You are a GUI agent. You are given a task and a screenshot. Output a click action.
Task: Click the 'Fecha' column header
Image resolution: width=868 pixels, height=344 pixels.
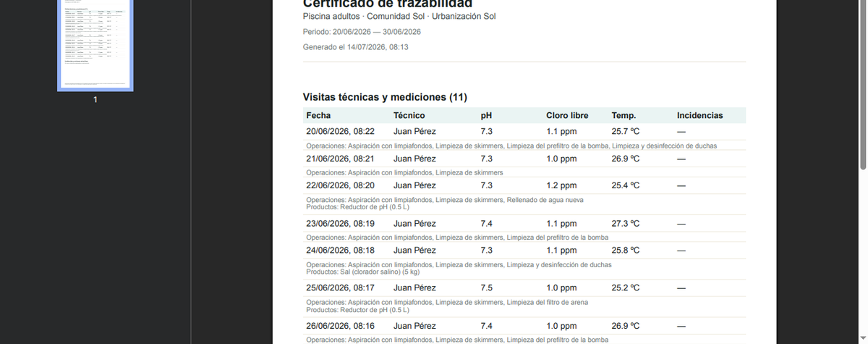(318, 115)
